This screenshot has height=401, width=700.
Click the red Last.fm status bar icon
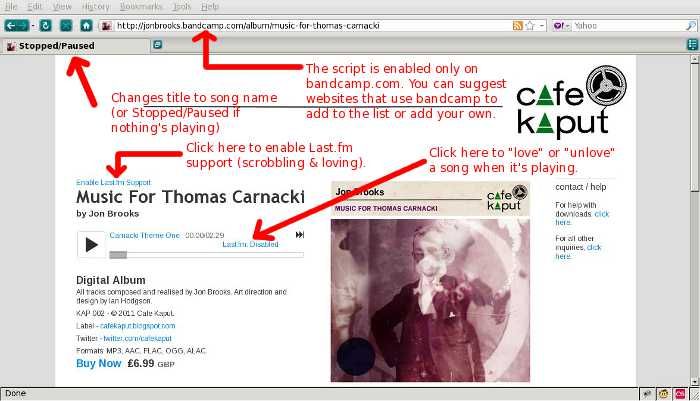pos(680,394)
